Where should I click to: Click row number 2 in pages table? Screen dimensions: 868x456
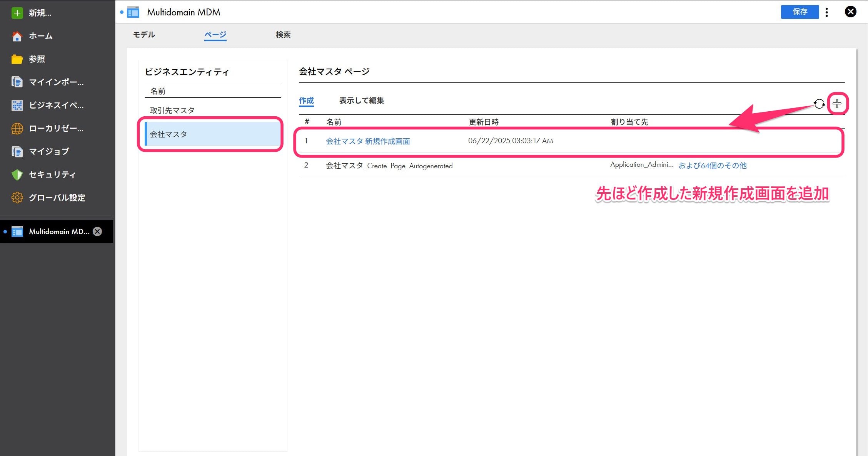pos(306,165)
